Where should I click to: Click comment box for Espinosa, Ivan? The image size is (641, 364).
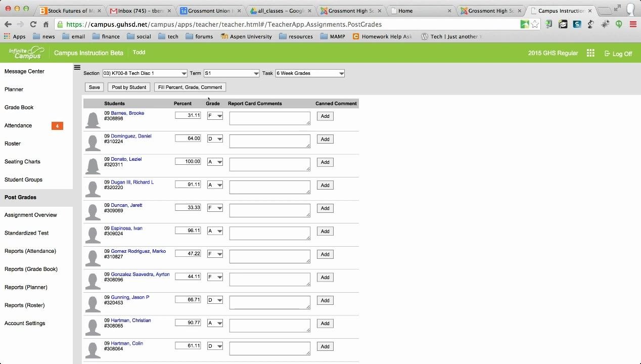click(269, 234)
